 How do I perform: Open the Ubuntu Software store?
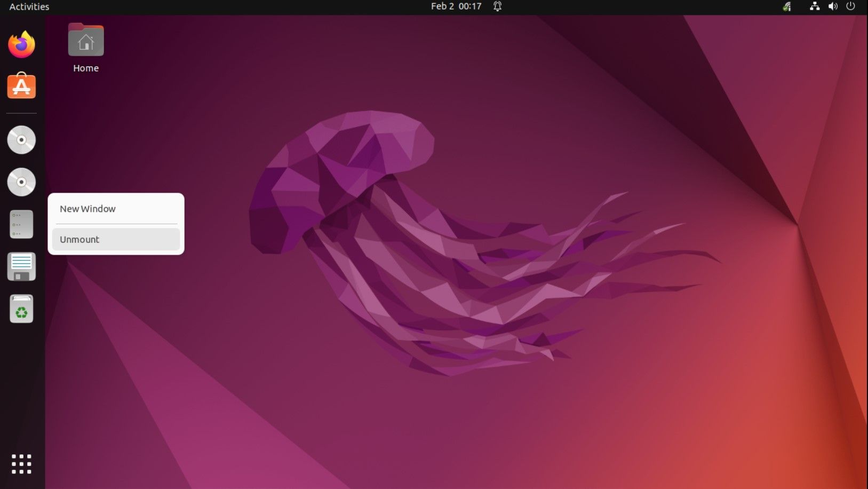pos(21,86)
